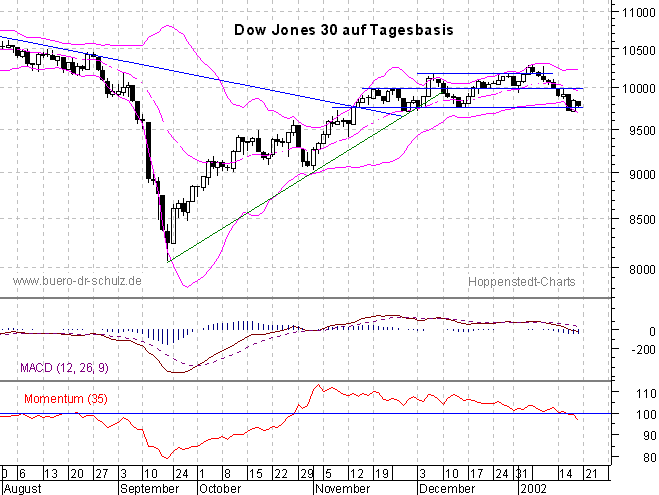The height and width of the screenshot is (495, 659).
Task: Click date label 27 in August
Action: (x=102, y=474)
